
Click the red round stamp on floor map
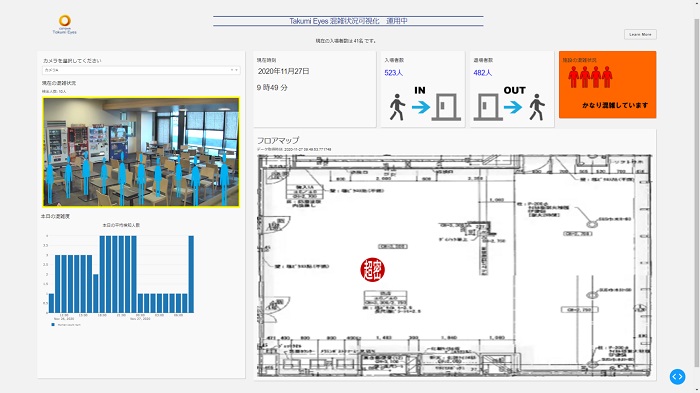click(372, 270)
